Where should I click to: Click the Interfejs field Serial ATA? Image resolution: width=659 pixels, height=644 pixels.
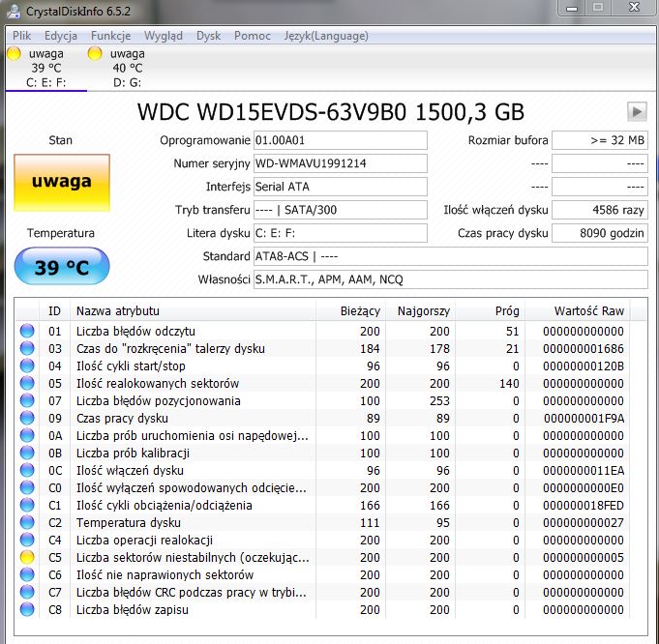(341, 187)
